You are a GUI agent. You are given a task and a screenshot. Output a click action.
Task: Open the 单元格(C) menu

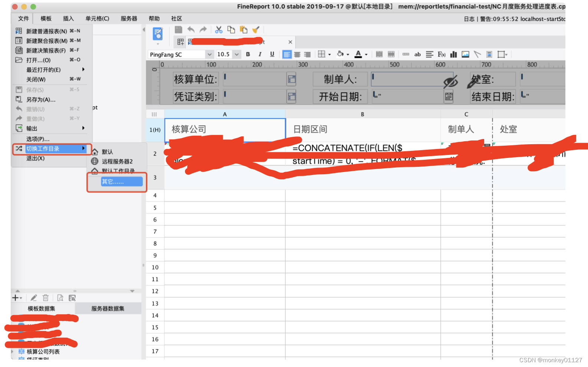[97, 19]
